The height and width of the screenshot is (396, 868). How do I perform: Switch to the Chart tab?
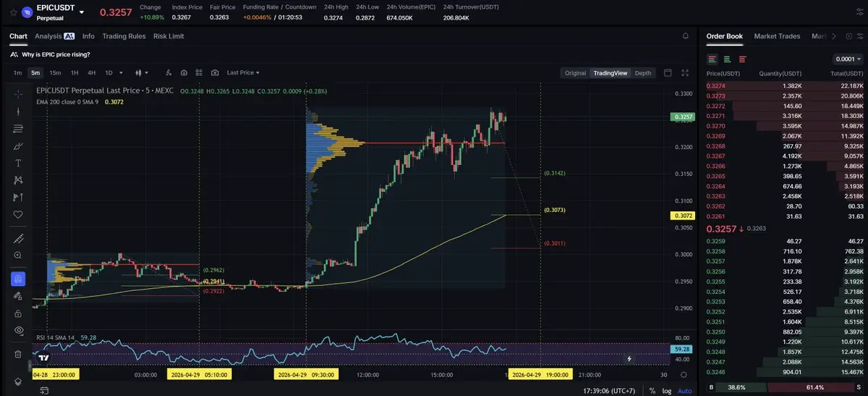pyautogui.click(x=18, y=35)
